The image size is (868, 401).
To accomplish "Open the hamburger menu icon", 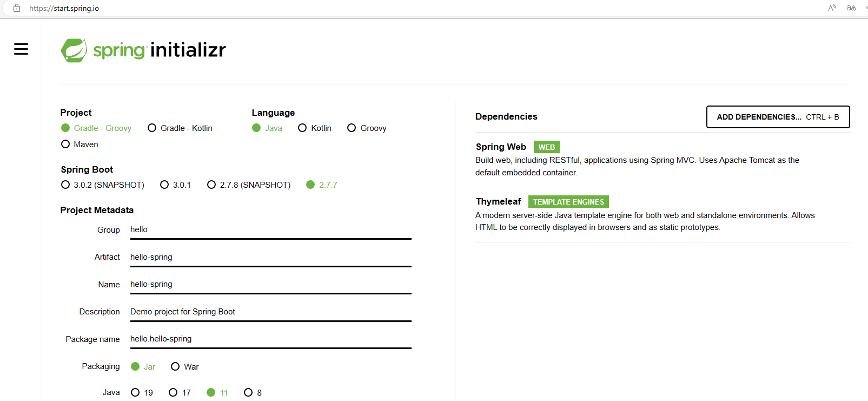I will [x=21, y=49].
